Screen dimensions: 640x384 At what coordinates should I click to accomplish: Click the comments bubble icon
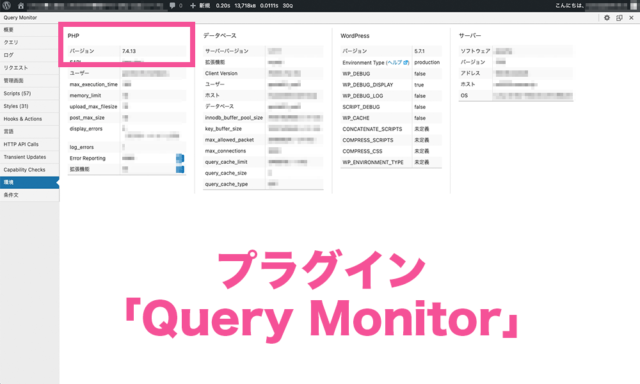(172, 6)
